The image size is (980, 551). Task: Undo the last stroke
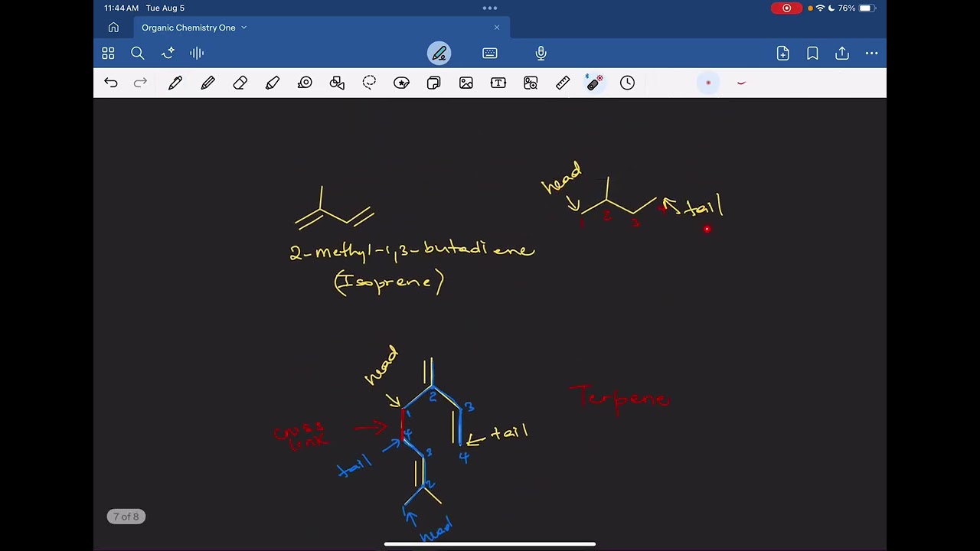point(111,83)
